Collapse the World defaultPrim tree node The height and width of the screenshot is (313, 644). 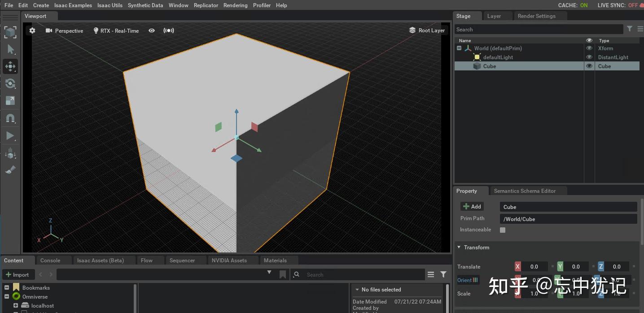459,48
